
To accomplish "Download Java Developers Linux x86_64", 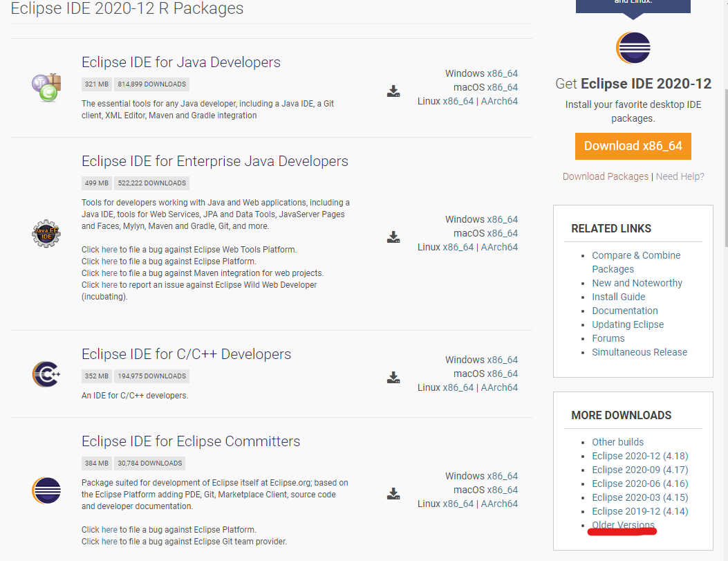I will (458, 101).
